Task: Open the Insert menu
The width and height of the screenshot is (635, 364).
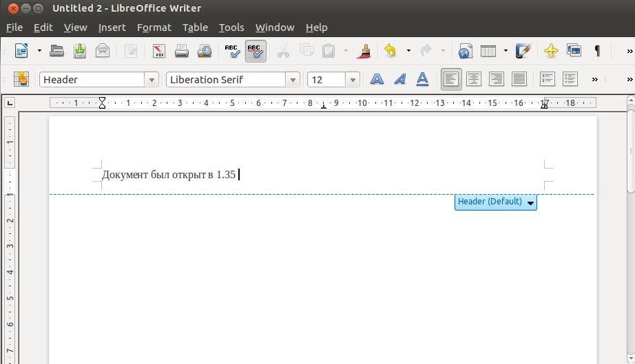Action: pos(112,28)
